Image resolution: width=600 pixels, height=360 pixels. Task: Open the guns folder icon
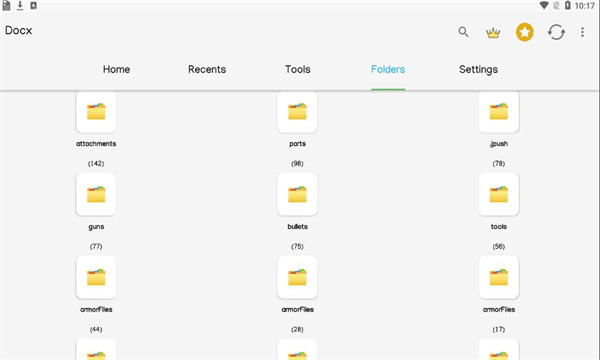(96, 194)
